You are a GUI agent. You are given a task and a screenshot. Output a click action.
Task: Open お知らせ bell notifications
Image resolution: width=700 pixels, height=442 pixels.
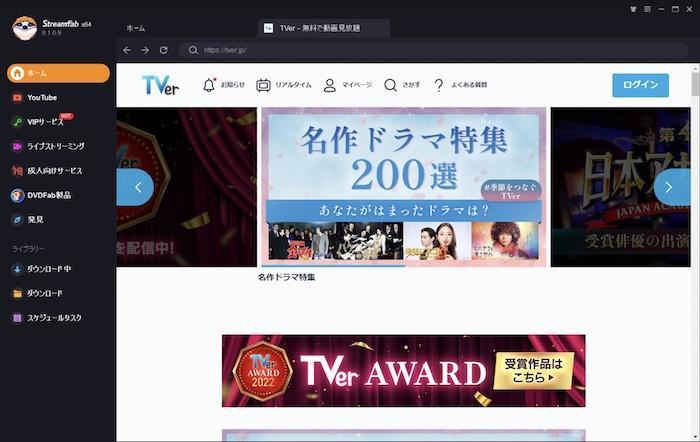[208, 85]
